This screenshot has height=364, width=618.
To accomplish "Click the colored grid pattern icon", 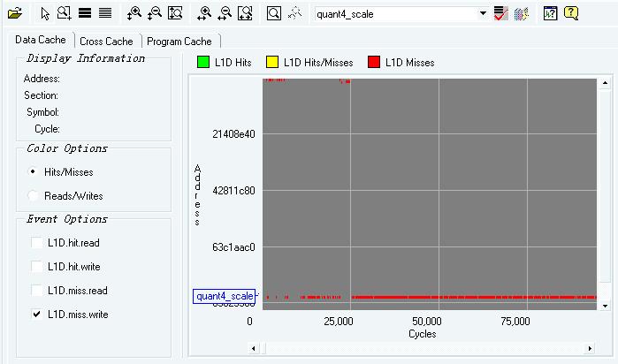I will (521, 14).
